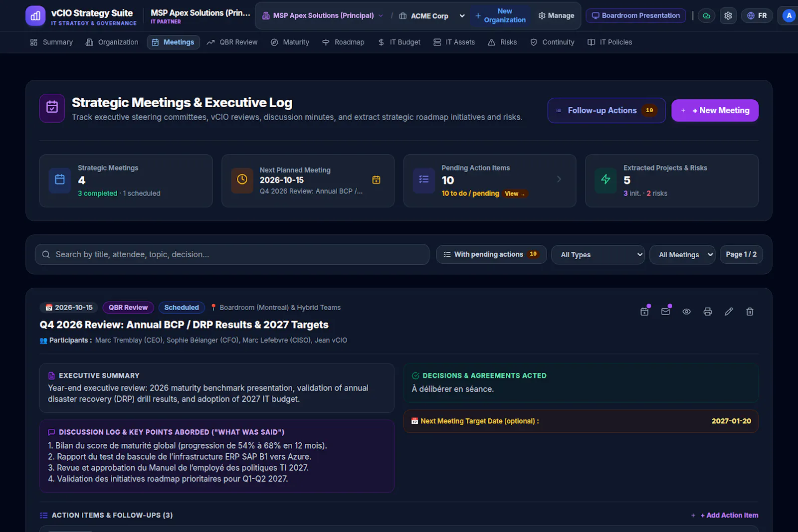Screen dimensions: 798x532
Task: Launch Boardroom Presentation
Action: click(x=636, y=16)
